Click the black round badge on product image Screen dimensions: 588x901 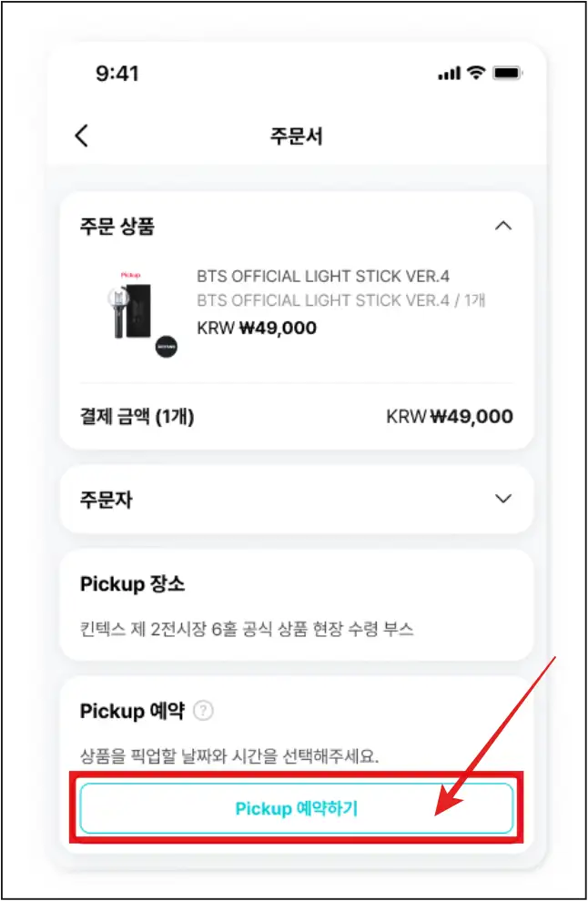pyautogui.click(x=165, y=346)
